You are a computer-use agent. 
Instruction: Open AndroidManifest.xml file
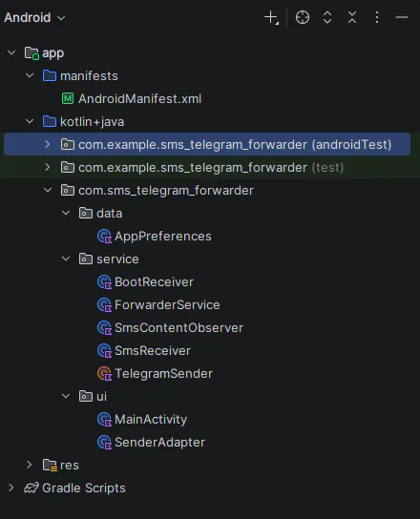[x=139, y=98]
